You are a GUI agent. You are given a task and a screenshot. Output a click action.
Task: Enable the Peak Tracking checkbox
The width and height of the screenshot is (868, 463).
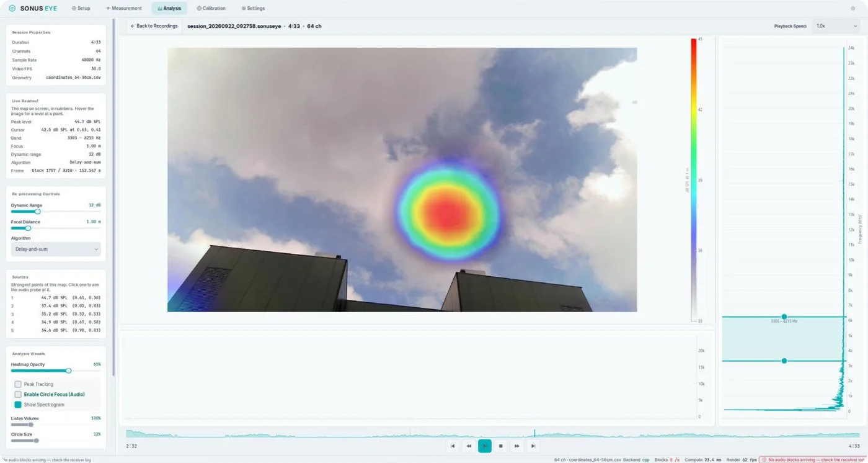coord(18,384)
